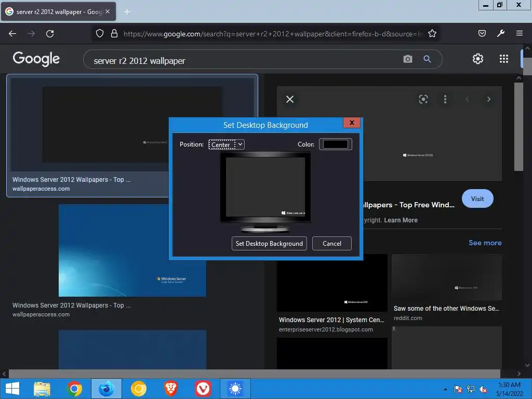Open the tracking protection shield icon

coord(99,34)
